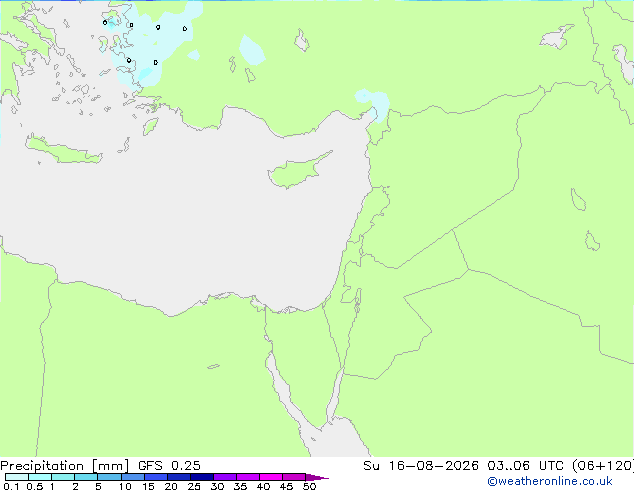Click the 'GFS 0.25' model label

(169, 466)
